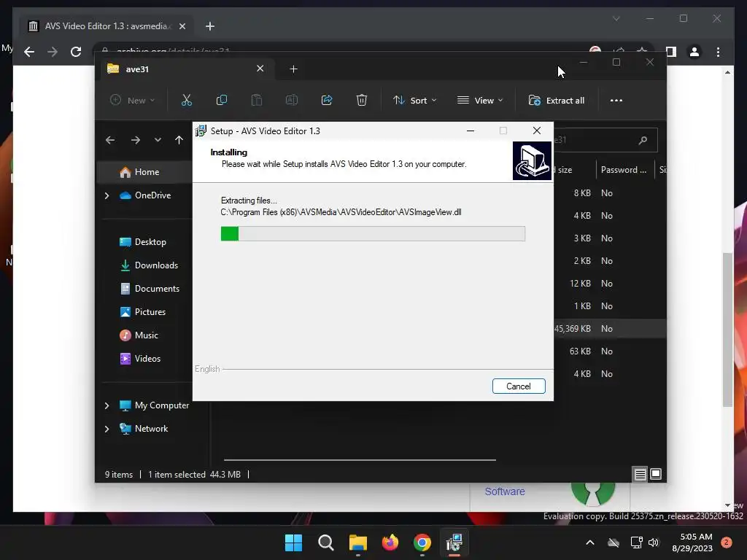Screen dimensions: 747x560
Task: Go up one folder level in File Explorer
Action: coord(179,140)
